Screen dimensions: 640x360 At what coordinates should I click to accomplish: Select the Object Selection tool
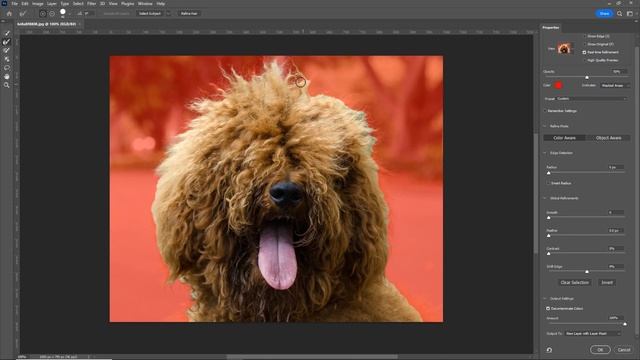coord(7,59)
